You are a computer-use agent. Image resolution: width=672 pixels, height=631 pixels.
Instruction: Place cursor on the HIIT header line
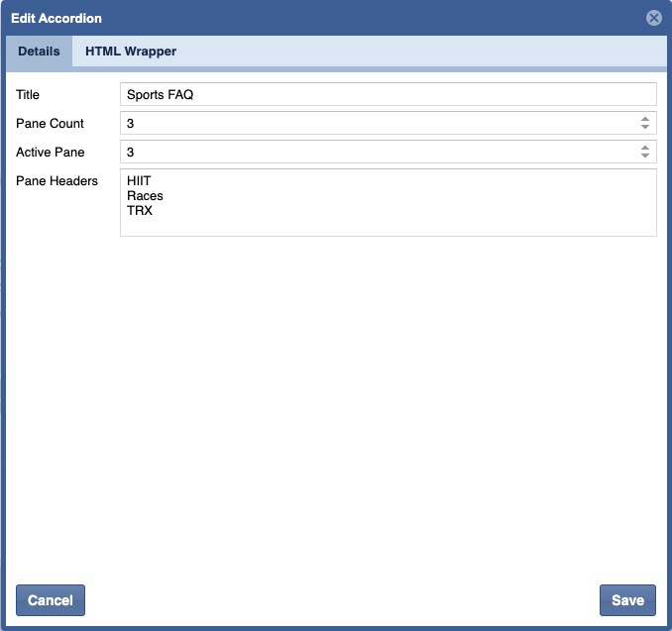pyautogui.click(x=139, y=182)
